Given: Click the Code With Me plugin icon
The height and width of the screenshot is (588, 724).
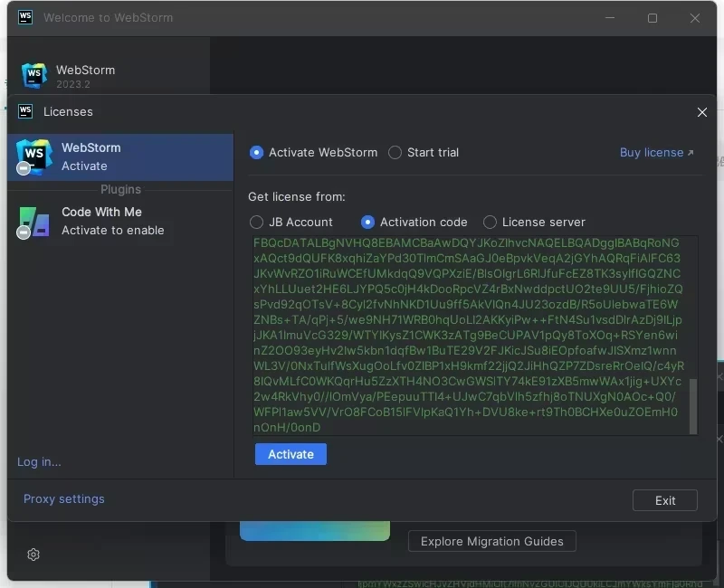Looking at the screenshot, I should click(x=33, y=223).
